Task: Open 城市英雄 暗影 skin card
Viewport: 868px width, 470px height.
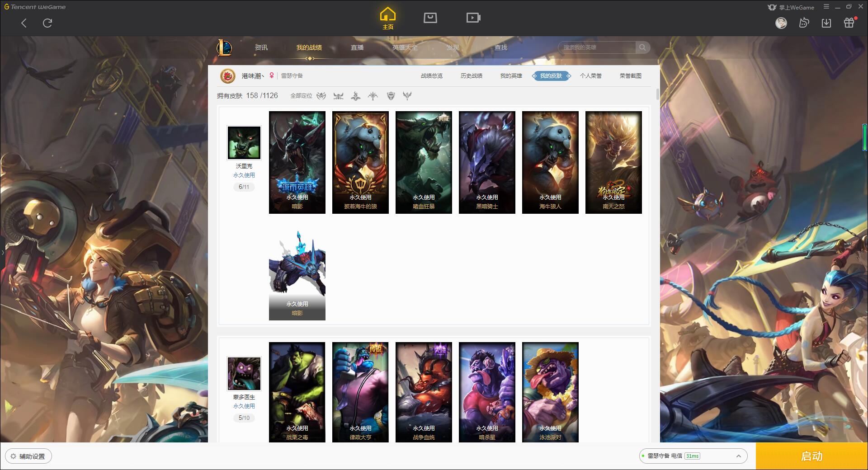Action: [297, 162]
